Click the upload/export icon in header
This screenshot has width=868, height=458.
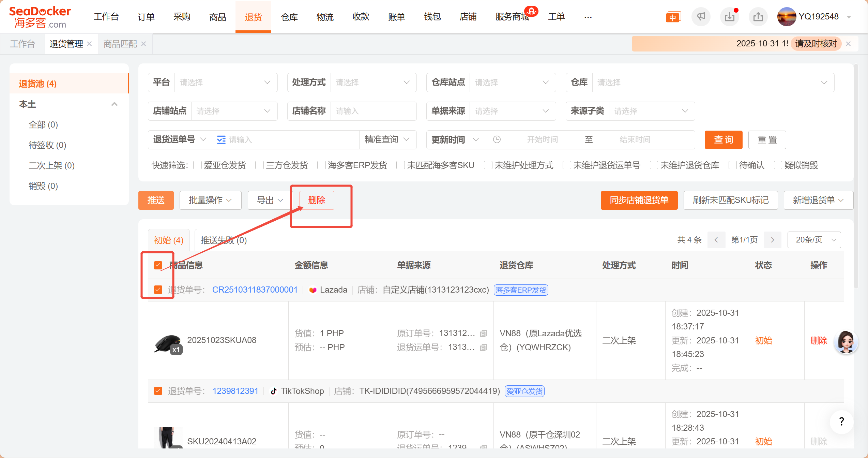tap(758, 16)
